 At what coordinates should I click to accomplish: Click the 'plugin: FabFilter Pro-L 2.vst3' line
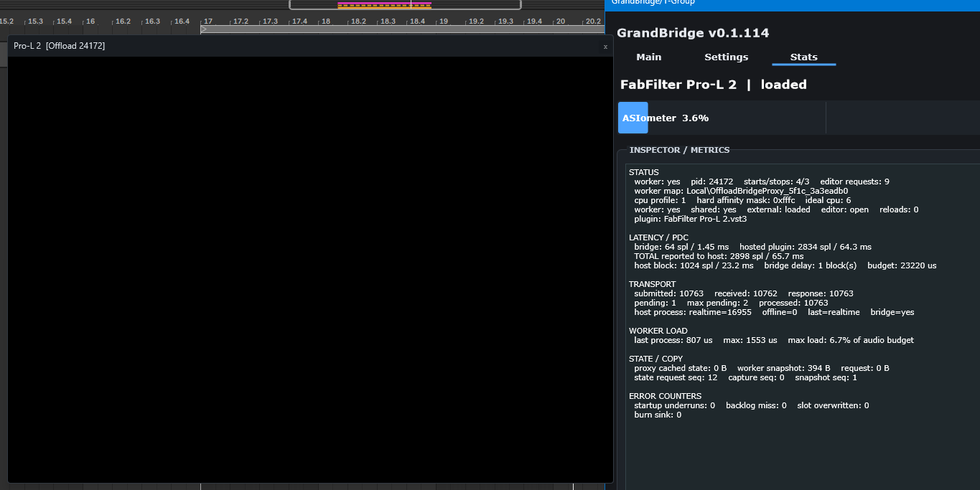click(x=690, y=219)
